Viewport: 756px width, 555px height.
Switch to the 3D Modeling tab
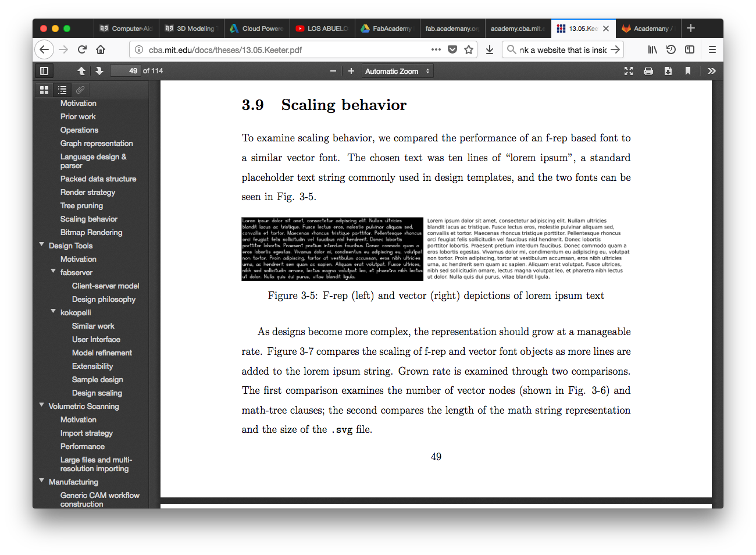(x=191, y=29)
